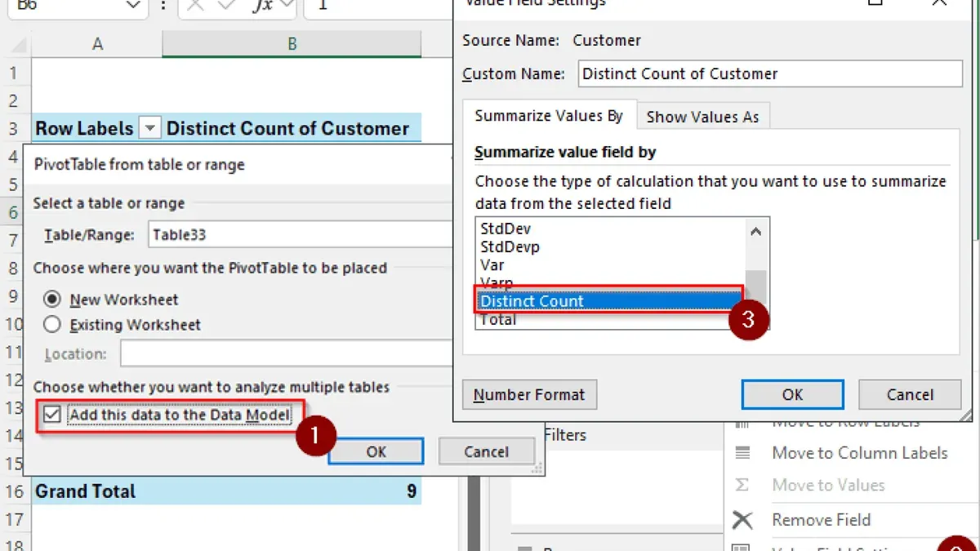Click the Location input field

coord(286,353)
